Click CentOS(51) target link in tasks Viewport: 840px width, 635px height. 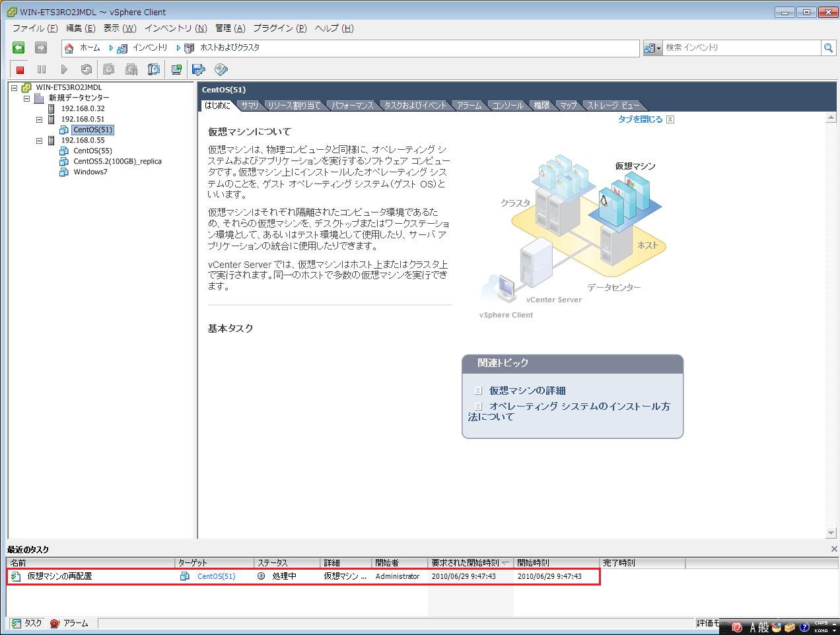(216, 576)
